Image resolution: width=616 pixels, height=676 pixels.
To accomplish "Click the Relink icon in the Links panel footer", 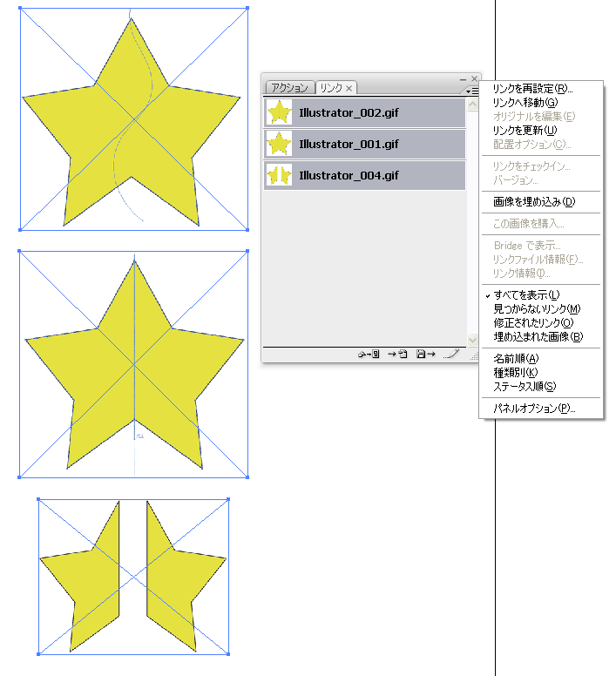I will point(369,355).
